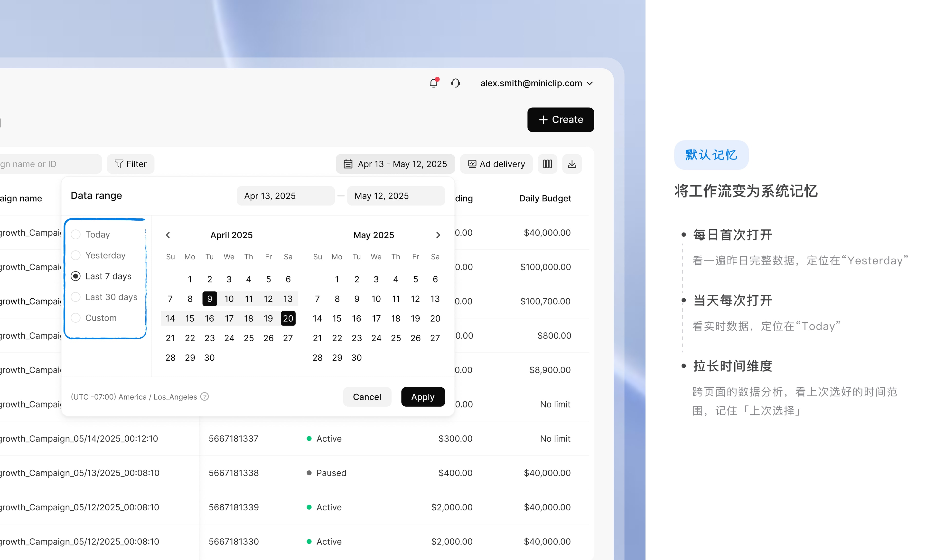Cancel the date range selection
935x560 pixels.
(x=367, y=397)
